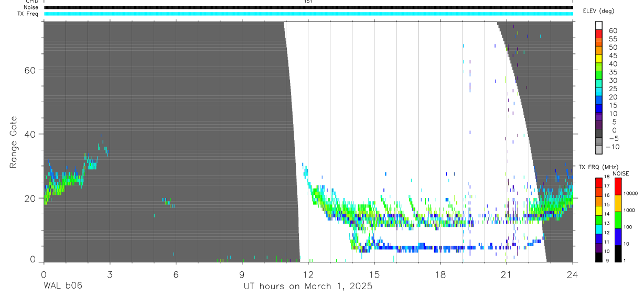This screenshot has width=644, height=297.
Task: Click the '55' label on the ELEV color bar
Action: [x=613, y=39]
